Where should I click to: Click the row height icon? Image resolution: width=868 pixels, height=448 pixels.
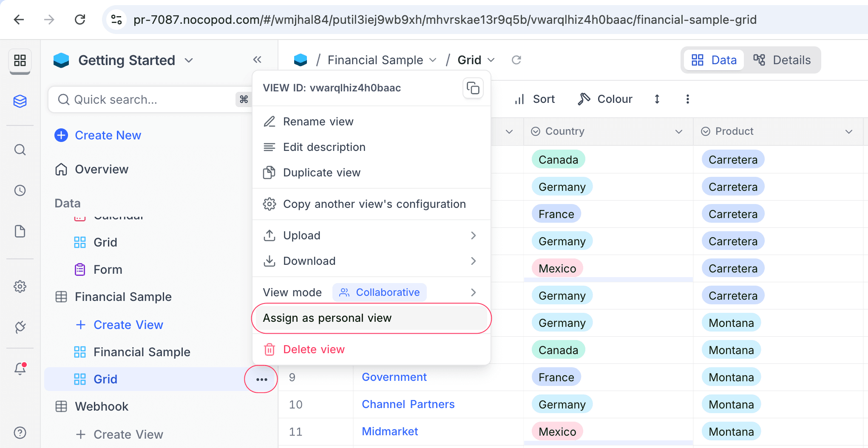click(x=657, y=99)
